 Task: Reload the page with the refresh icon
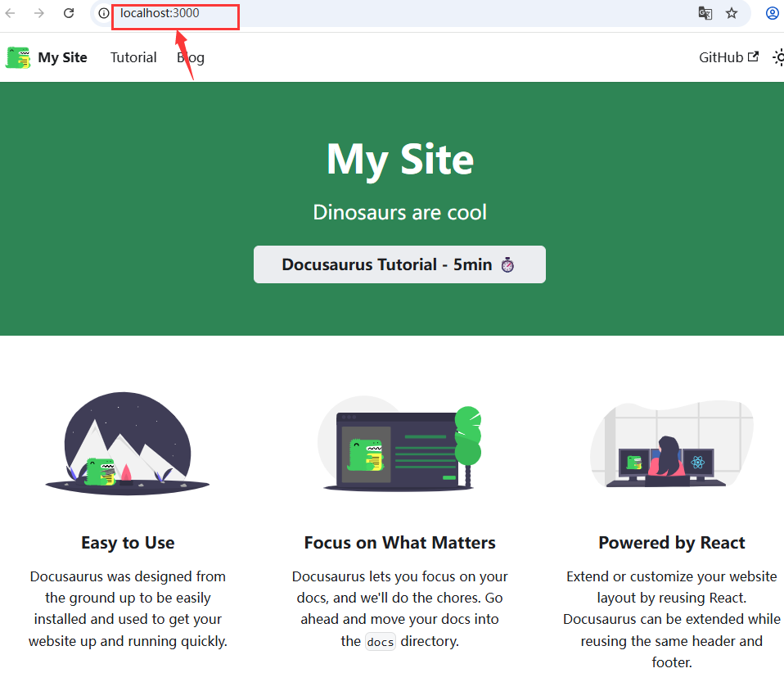pos(69,13)
